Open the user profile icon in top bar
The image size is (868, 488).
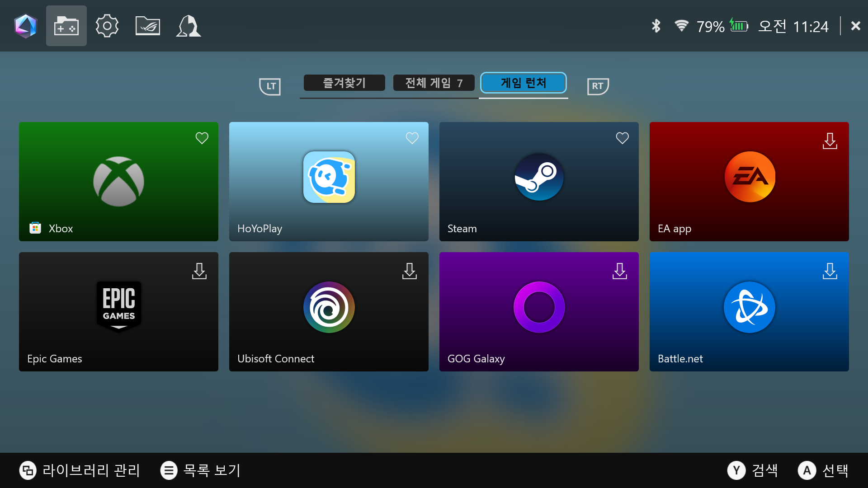click(x=189, y=26)
